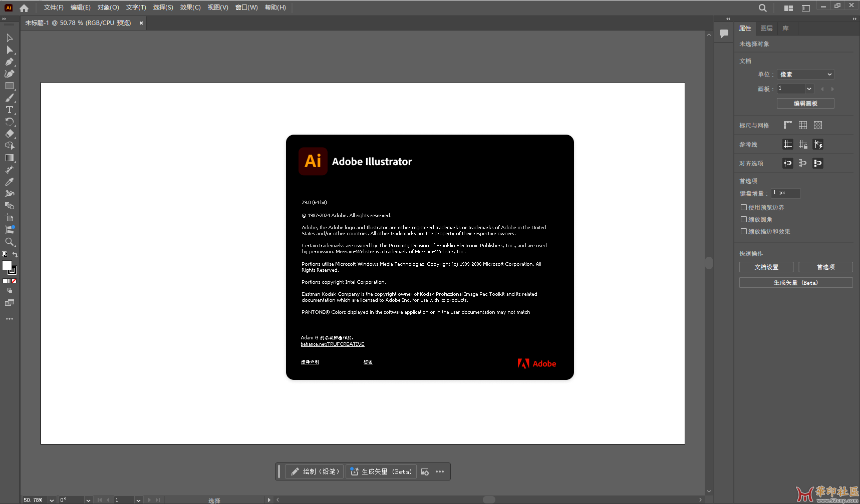Show rulers icon in Properties panel
This screenshot has height=504, width=860.
(788, 125)
